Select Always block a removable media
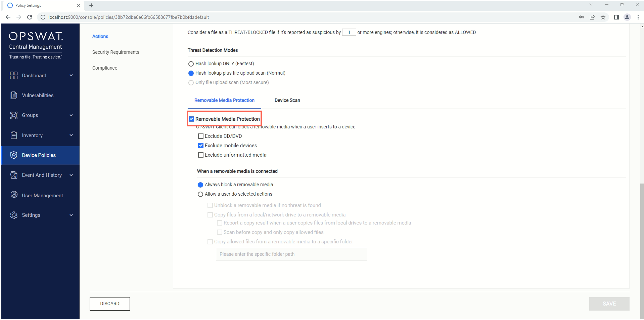This screenshot has height=320, width=644. pos(200,185)
